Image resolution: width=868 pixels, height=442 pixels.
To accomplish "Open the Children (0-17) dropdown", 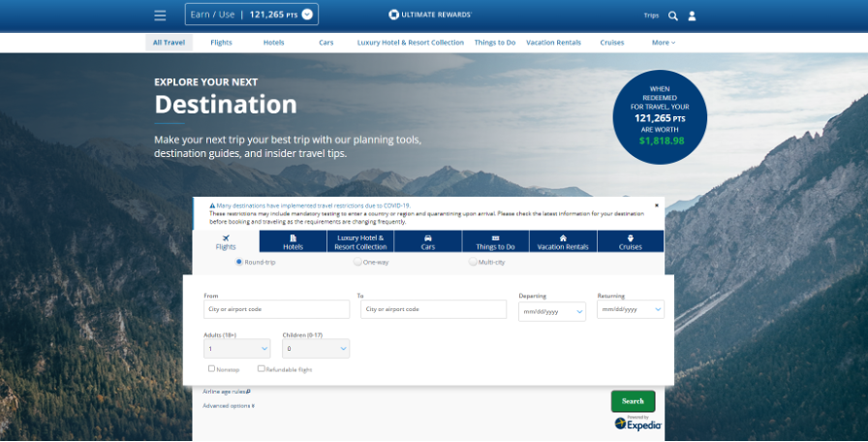I will 316,348.
